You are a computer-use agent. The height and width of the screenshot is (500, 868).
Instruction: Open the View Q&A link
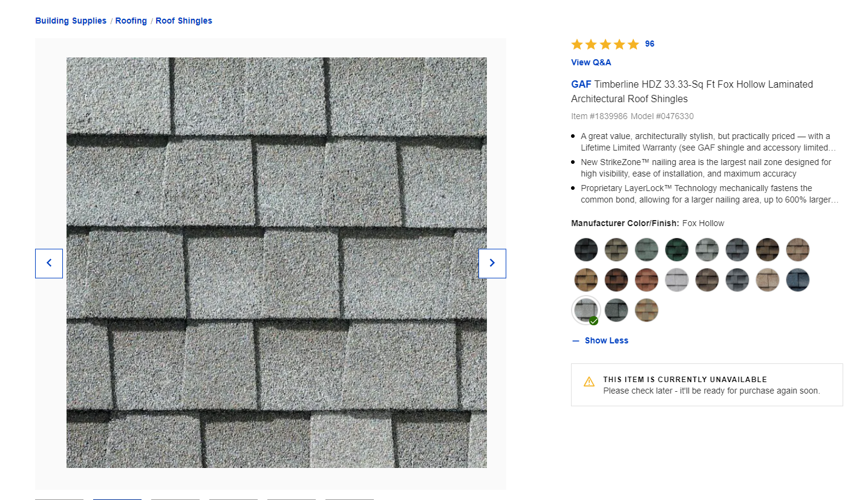[x=591, y=62]
